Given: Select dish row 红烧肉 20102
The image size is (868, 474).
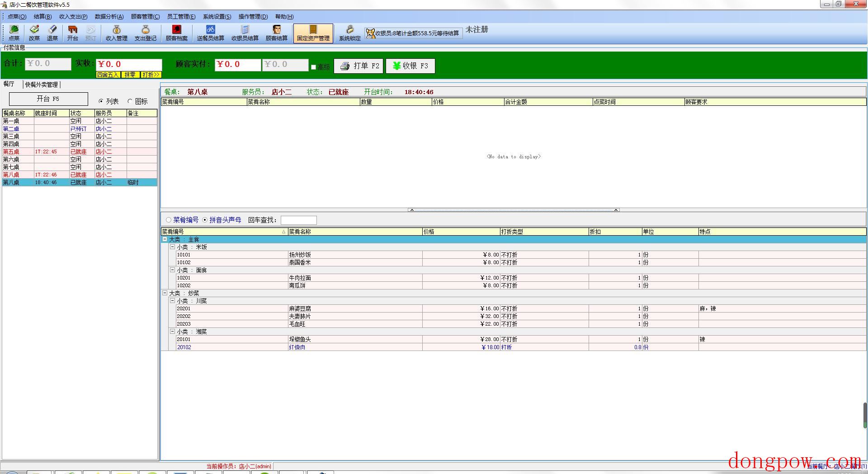Looking at the screenshot, I should pyautogui.click(x=521, y=347).
